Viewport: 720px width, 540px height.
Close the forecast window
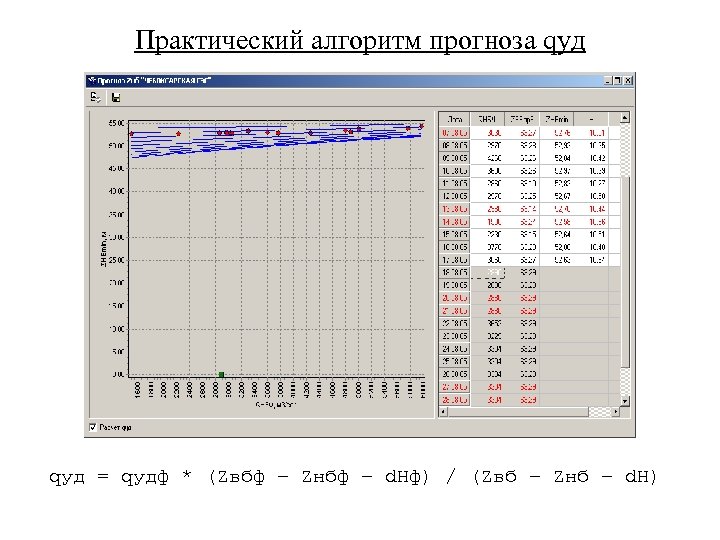tap(628, 81)
